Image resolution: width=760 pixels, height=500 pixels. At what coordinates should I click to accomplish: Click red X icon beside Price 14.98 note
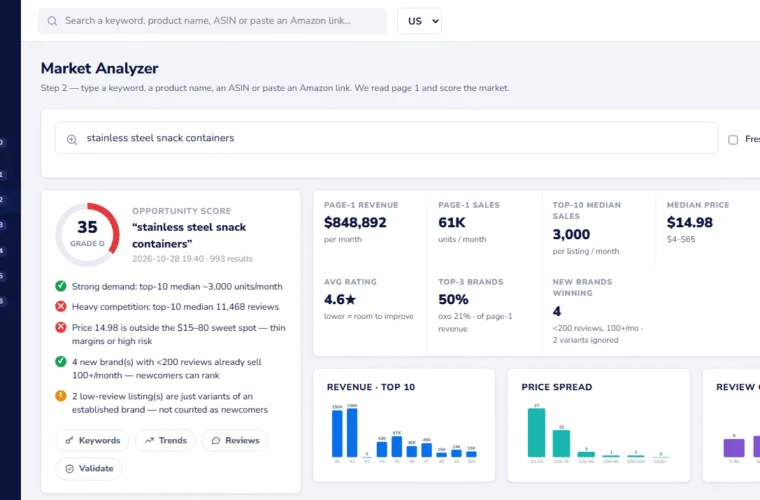pos(61,327)
